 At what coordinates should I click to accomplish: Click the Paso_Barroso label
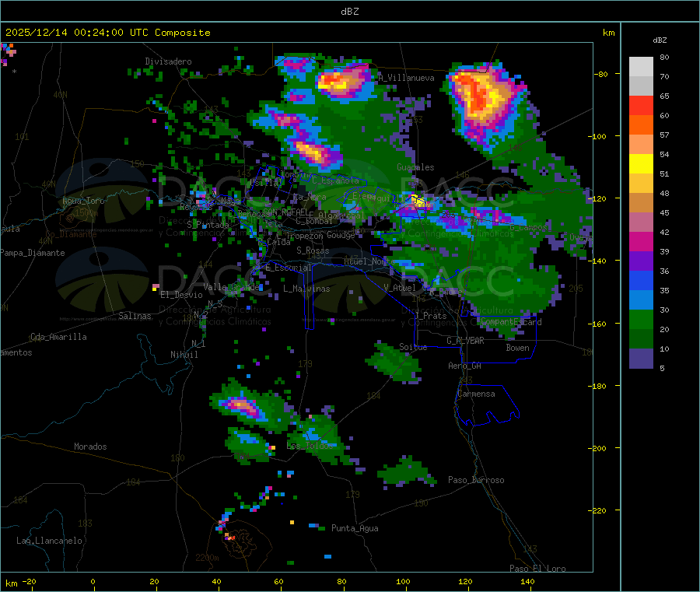coord(476,480)
